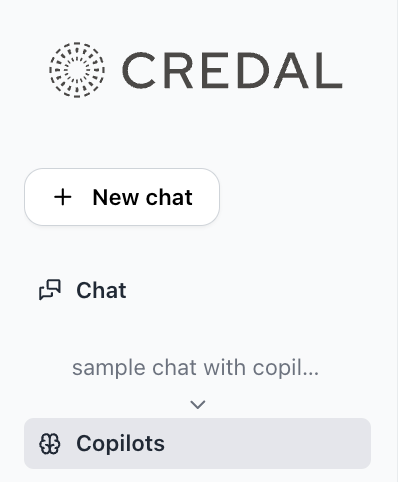Expand chat history with the down chevron
Viewport: 398px width, 482px height.
198,404
